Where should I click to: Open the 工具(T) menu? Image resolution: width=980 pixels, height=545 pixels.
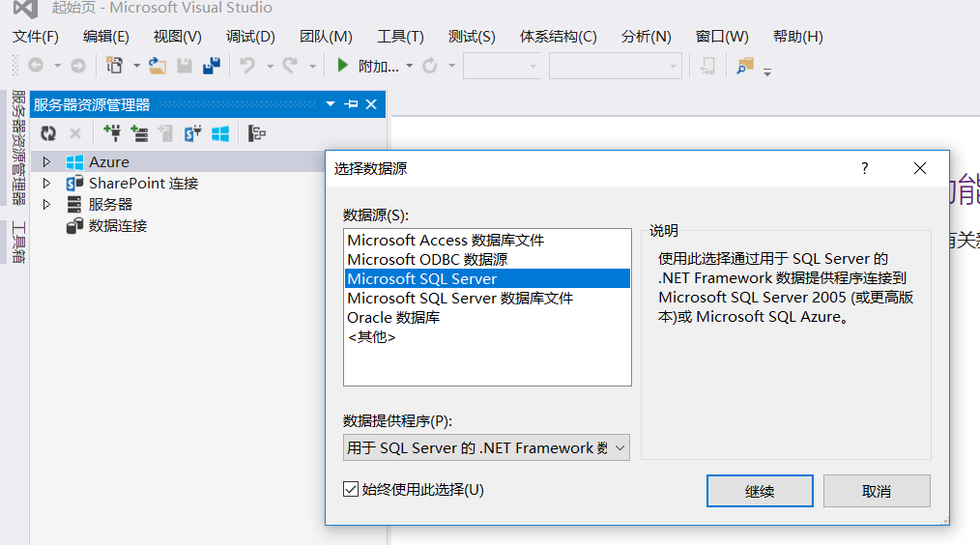point(400,37)
